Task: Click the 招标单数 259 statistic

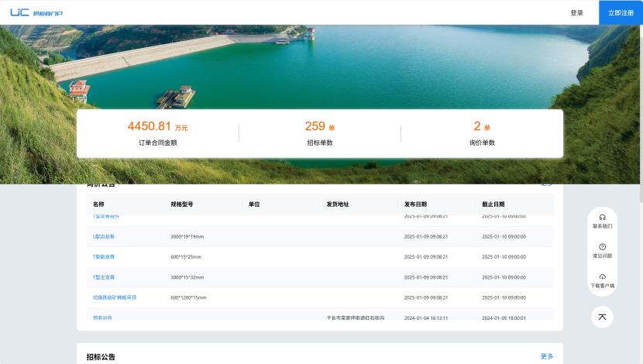Action: 319,133
